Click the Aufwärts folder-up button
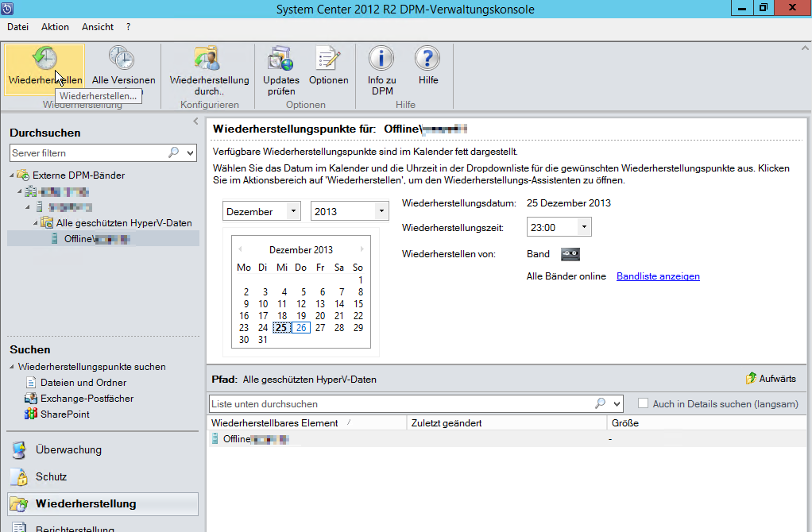 coord(771,379)
